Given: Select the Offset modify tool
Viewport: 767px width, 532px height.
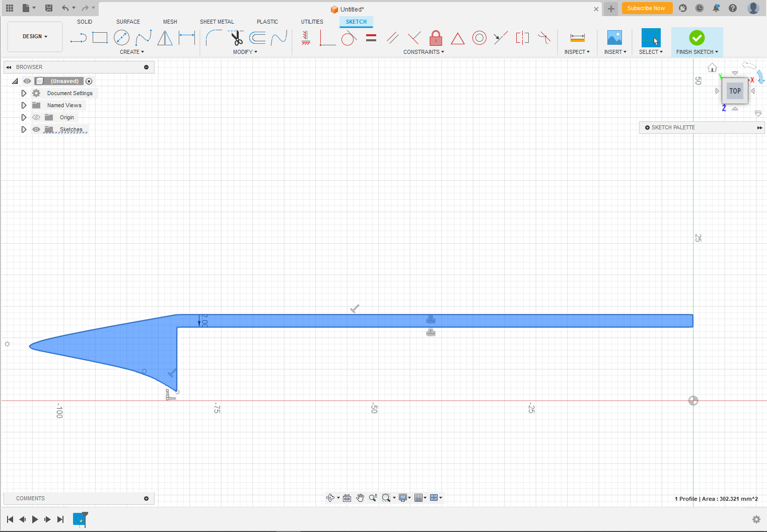Looking at the screenshot, I should (x=257, y=38).
